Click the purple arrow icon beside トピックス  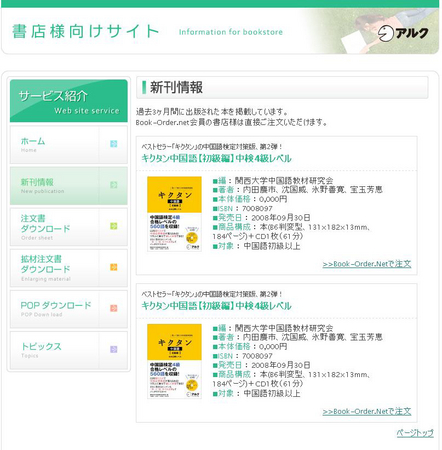pyautogui.click(x=114, y=349)
